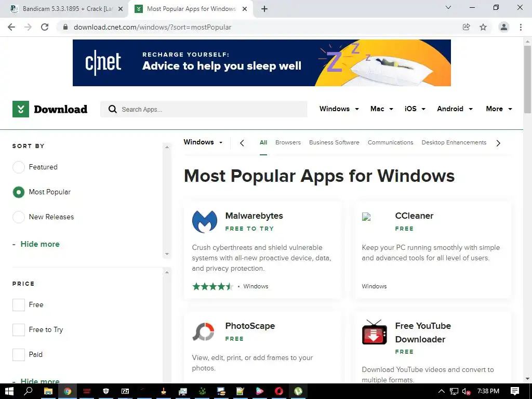
Task: Open the CCleaner title link
Action: (x=414, y=216)
